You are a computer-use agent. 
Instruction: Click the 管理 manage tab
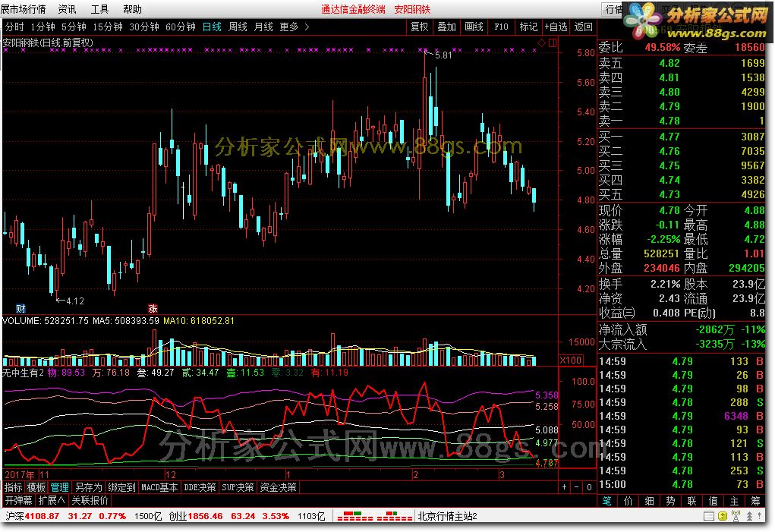coord(59,487)
